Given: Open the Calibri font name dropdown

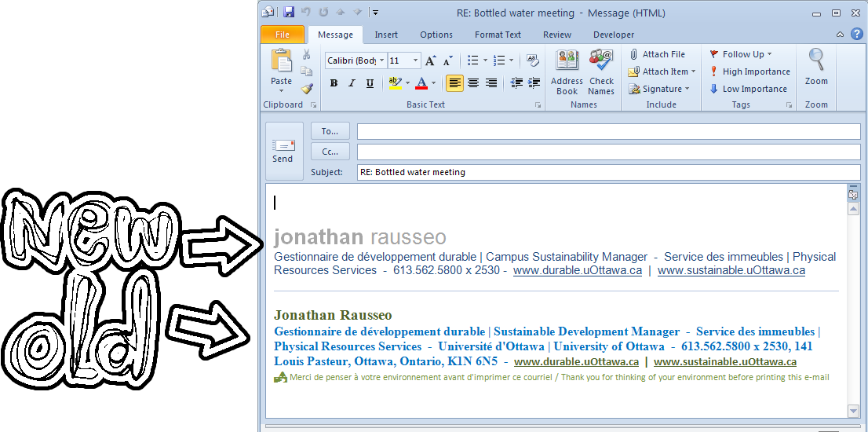Looking at the screenshot, I should tap(382, 60).
